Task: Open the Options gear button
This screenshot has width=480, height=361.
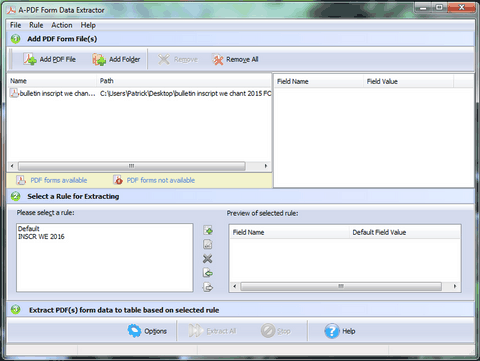Action: [x=134, y=331]
